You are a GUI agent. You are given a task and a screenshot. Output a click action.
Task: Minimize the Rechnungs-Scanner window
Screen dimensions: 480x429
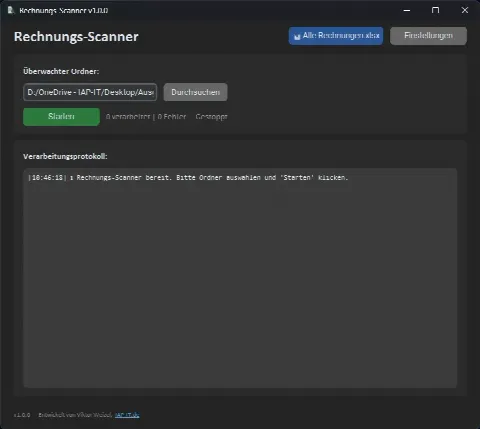(x=407, y=10)
